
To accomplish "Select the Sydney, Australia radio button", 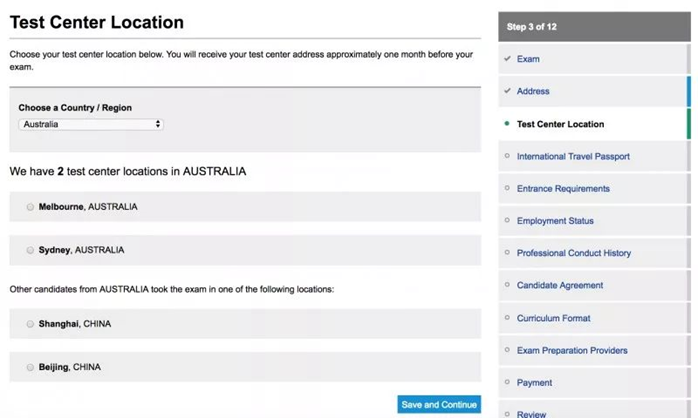I will (x=30, y=250).
